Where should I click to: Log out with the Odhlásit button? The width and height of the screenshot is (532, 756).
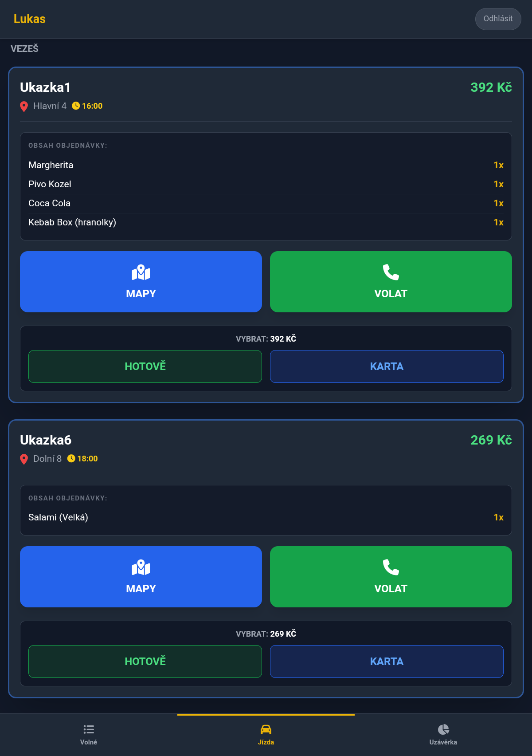(x=498, y=19)
